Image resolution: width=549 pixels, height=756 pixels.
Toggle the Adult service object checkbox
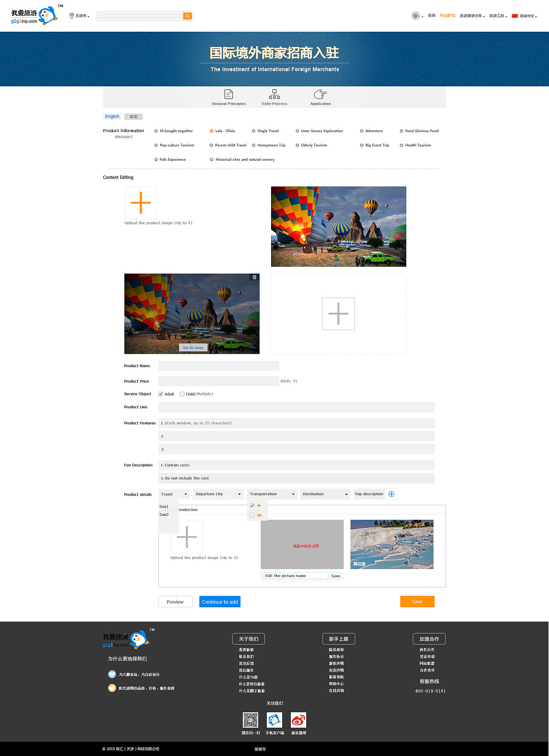coord(161,394)
